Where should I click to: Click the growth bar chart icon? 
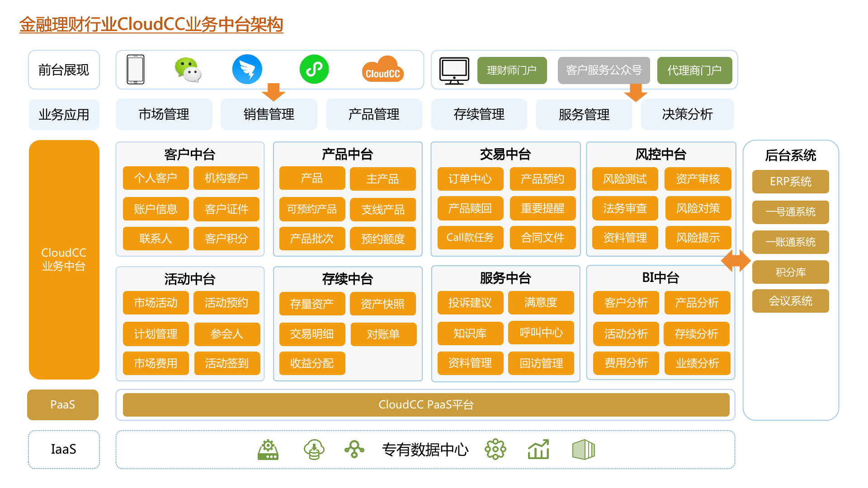point(538,449)
